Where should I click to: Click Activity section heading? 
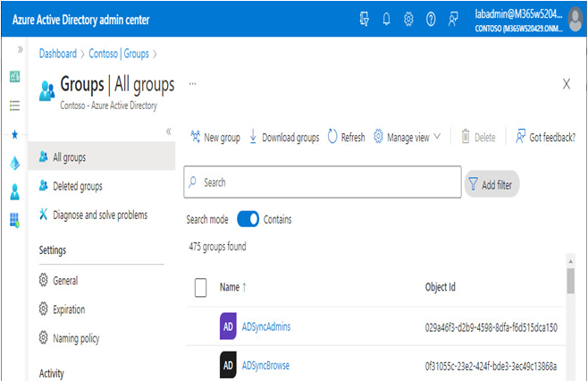pyautogui.click(x=51, y=374)
